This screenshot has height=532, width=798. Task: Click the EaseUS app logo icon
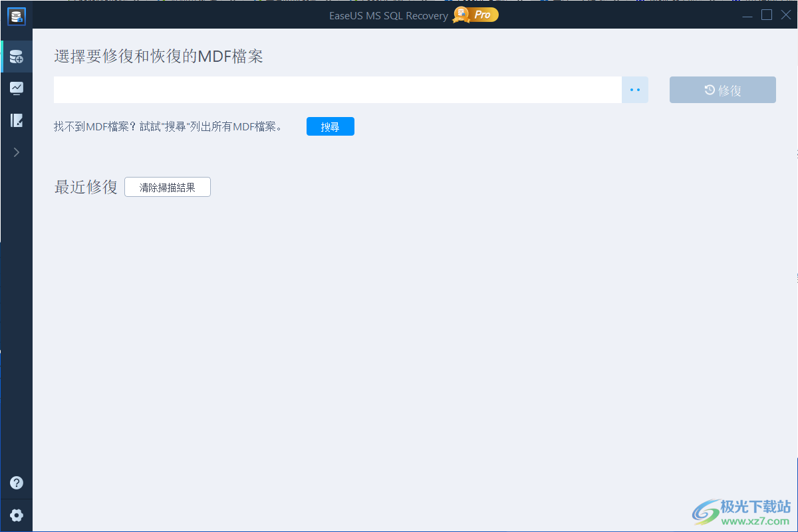[17, 17]
